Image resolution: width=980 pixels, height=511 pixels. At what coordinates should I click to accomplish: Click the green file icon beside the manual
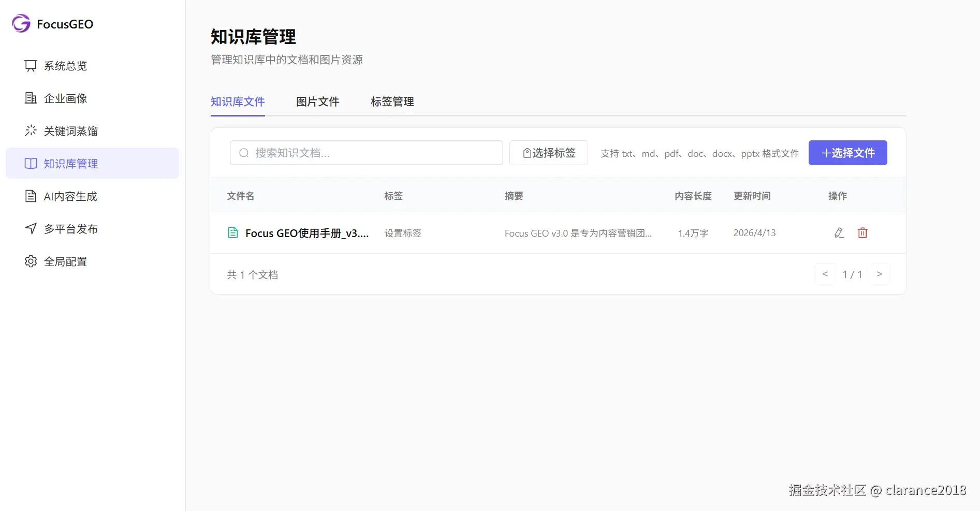233,233
